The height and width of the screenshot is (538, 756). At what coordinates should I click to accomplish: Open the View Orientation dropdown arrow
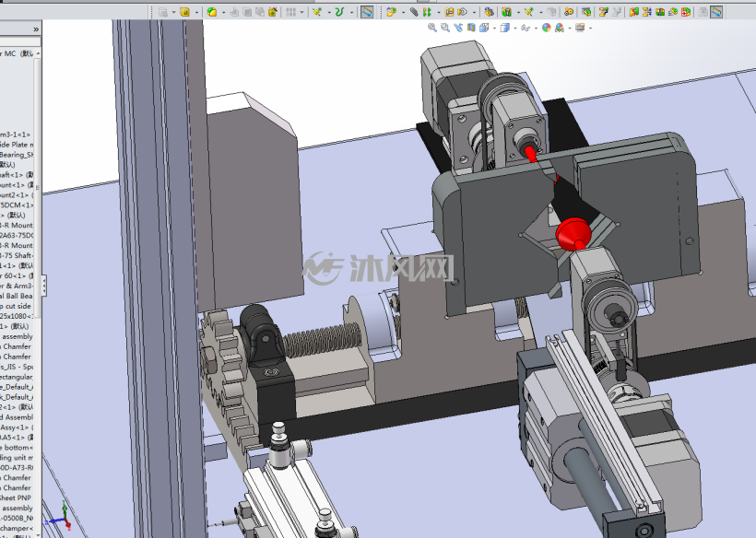[494, 29]
